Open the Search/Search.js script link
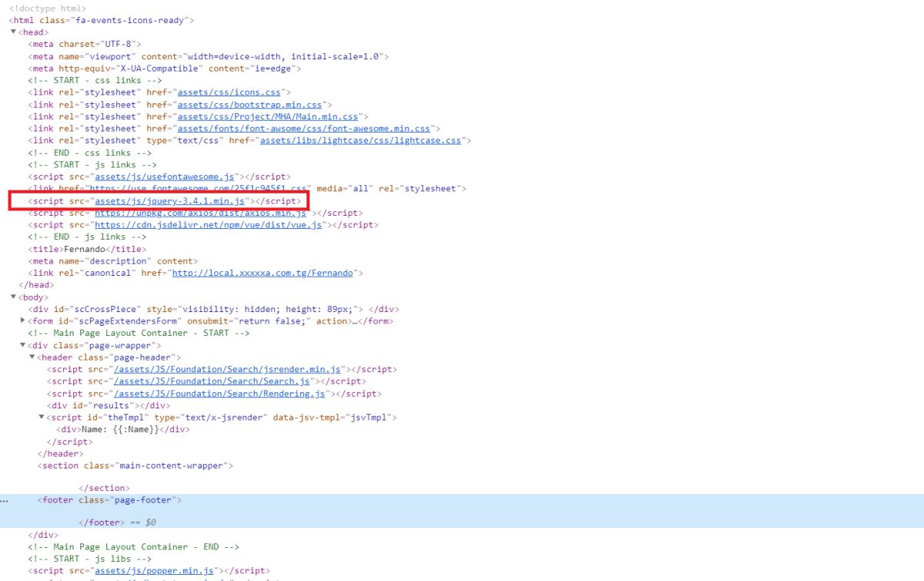 tap(212, 381)
